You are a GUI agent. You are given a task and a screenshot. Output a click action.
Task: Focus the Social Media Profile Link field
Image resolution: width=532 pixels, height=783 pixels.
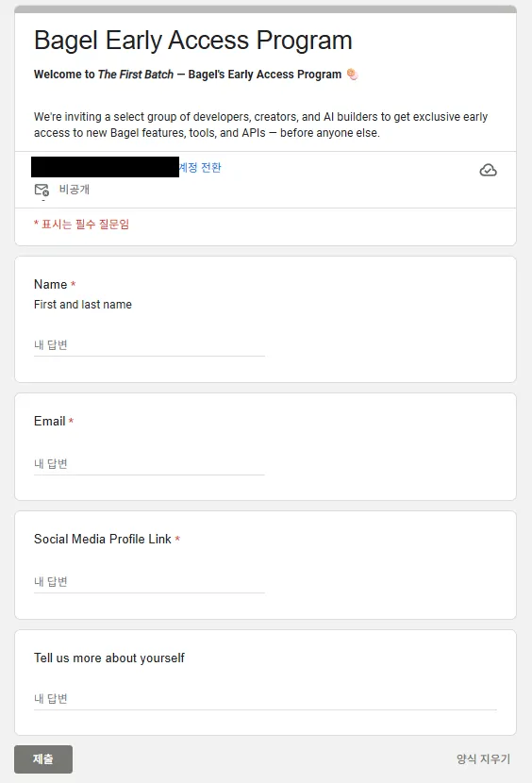click(149, 582)
